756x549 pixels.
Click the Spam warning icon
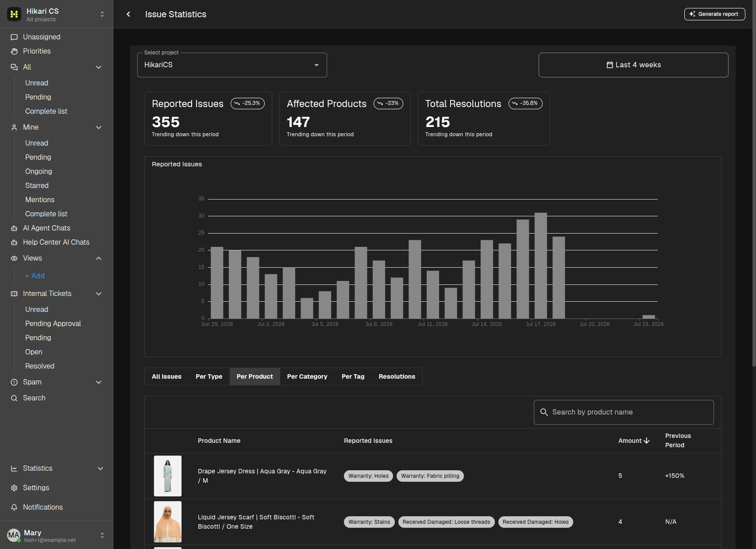tap(14, 382)
